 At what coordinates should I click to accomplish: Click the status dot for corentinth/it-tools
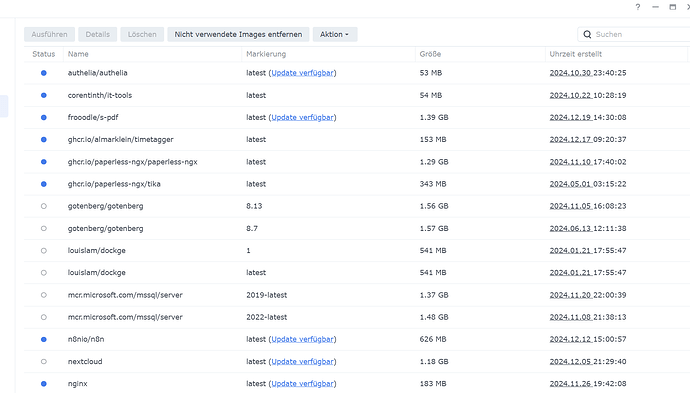pyautogui.click(x=44, y=95)
